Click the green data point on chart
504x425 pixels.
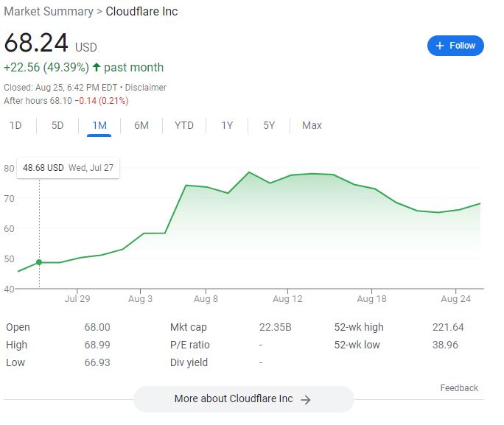pos(39,262)
